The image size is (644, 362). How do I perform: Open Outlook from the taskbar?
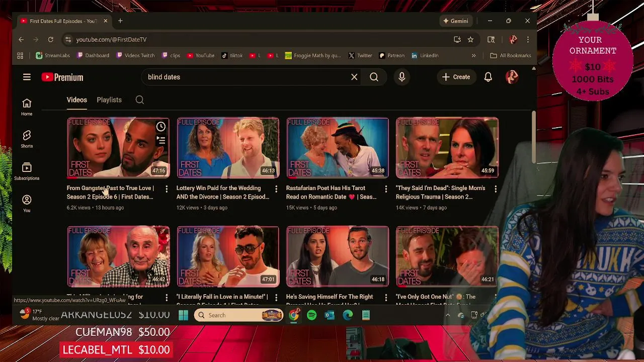[x=330, y=315]
